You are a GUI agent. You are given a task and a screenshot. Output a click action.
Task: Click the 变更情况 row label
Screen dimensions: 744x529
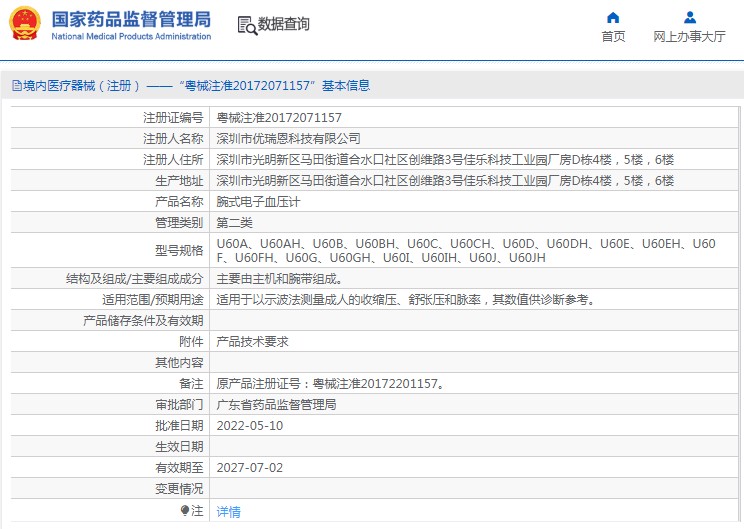coord(179,489)
